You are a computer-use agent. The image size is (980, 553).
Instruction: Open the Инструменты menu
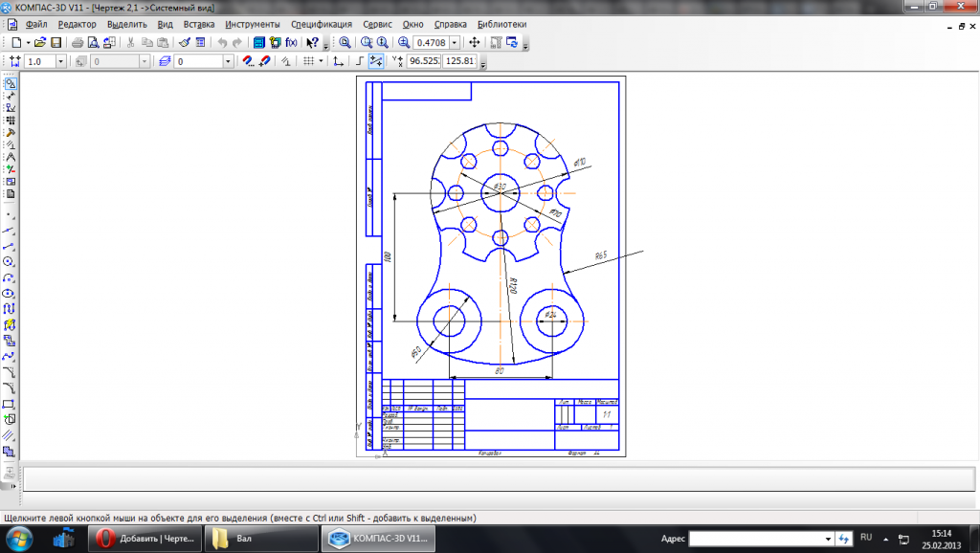[x=253, y=24]
